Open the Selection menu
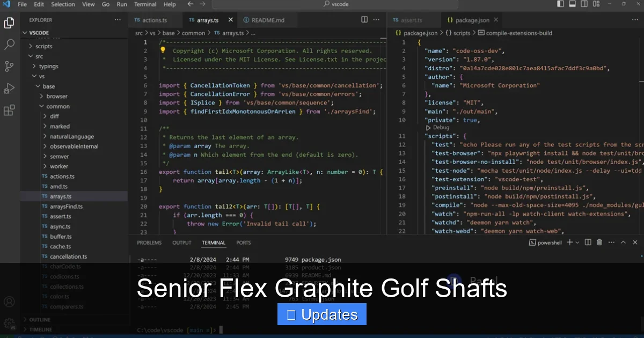The height and width of the screenshot is (338, 644). [63, 4]
